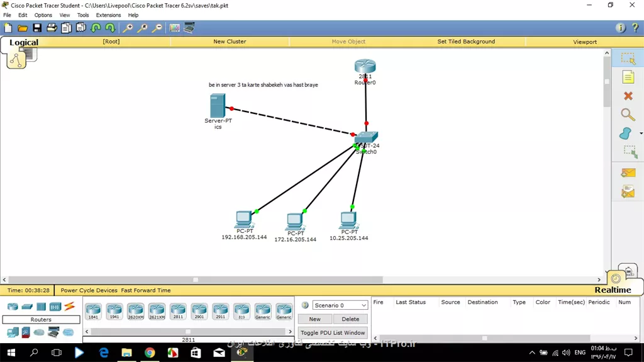Click Switch0 in the workspace

coord(366,137)
